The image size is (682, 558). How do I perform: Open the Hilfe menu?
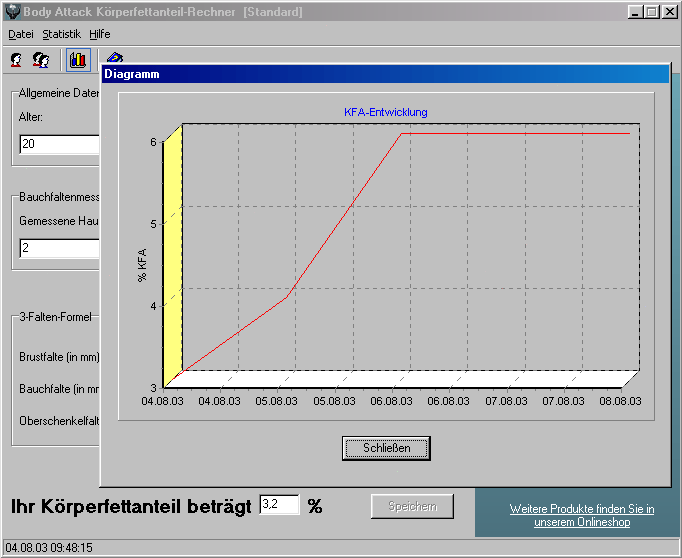point(100,33)
